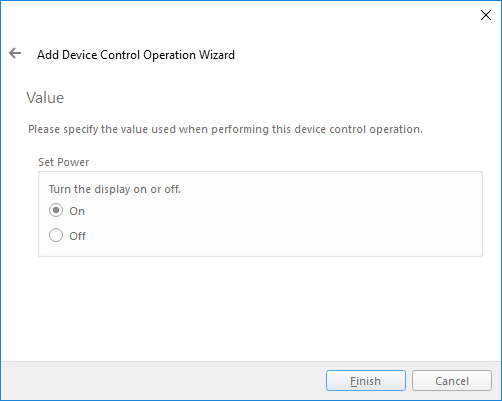Turn the display on via filled radio circle

(56, 210)
